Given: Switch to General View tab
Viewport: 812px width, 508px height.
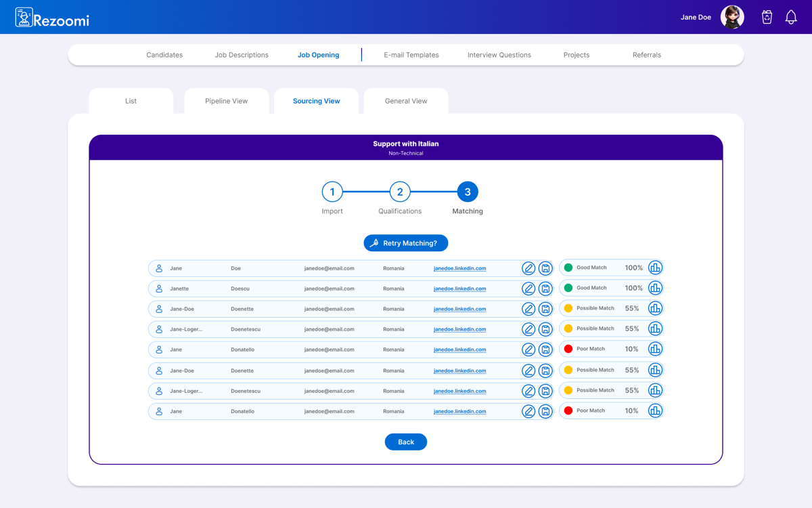Looking at the screenshot, I should pyautogui.click(x=406, y=101).
